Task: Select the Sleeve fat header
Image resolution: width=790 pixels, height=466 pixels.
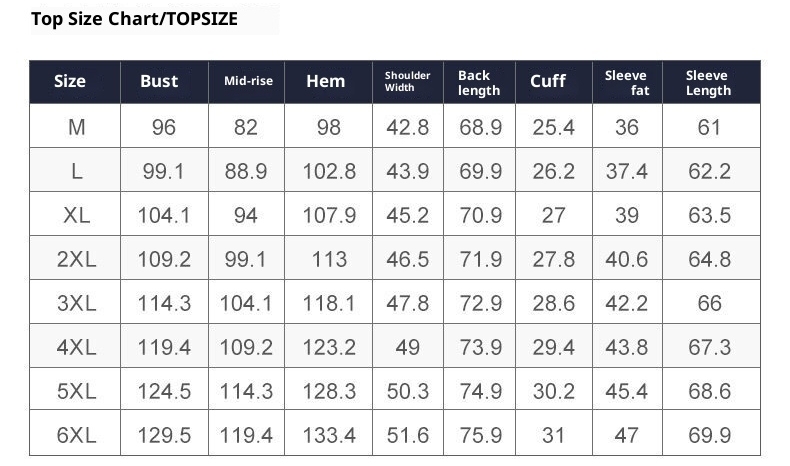Action: (626, 82)
